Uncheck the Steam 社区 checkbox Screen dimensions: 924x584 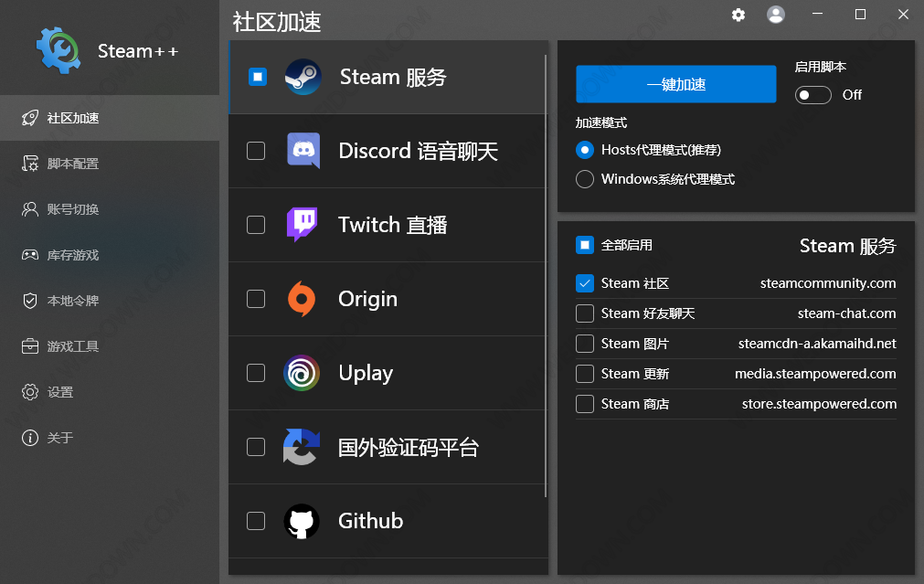[x=585, y=283]
